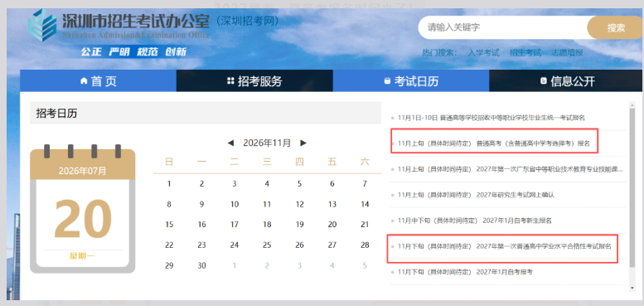Go to previous month with left arrow
Image resolution: width=644 pixels, height=306 pixels.
(230, 143)
